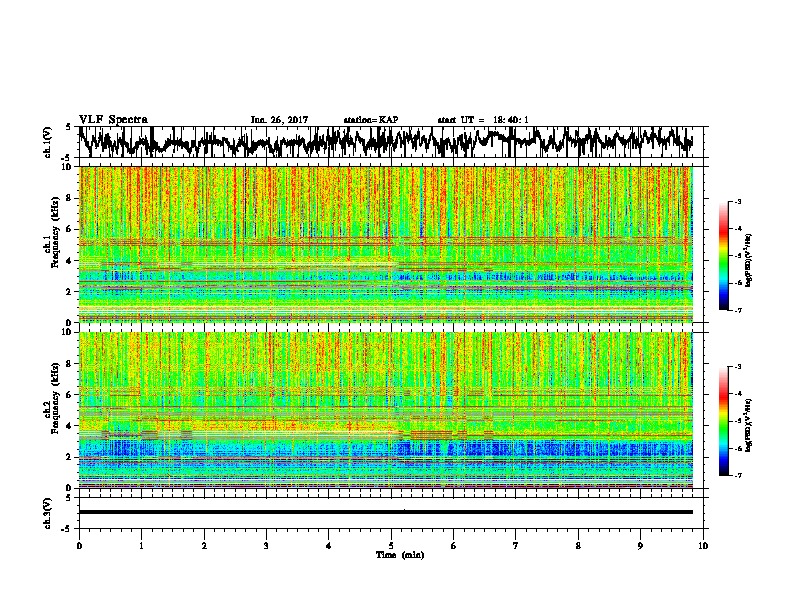The image size is (792, 612).
Task: Click the ch.1 "Frequency (kHz)" axis label
Action: [55, 233]
